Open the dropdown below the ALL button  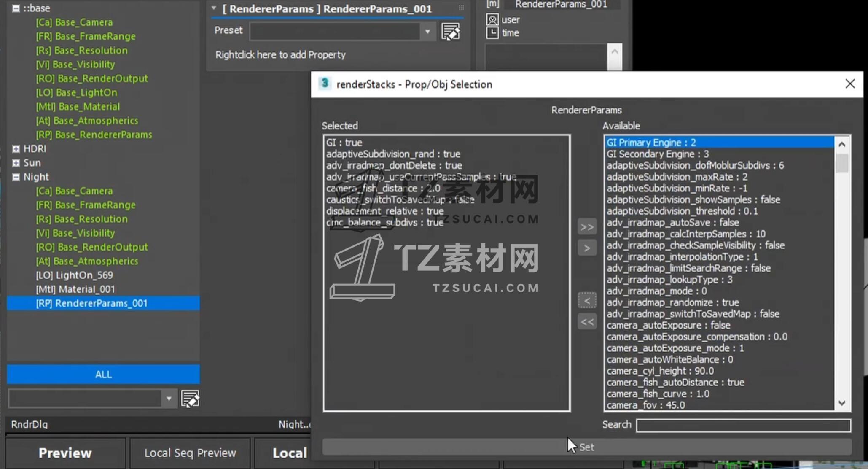coord(169,399)
